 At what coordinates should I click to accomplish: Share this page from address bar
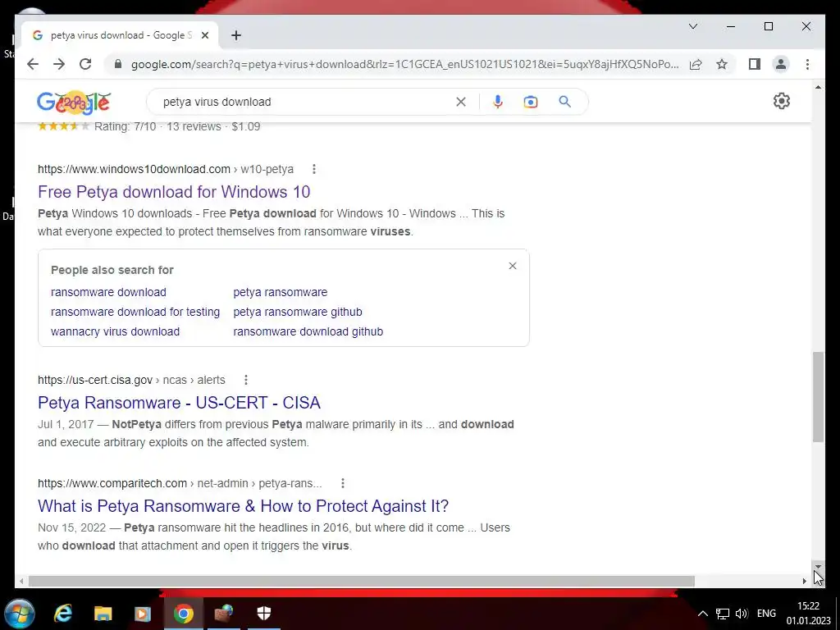(x=696, y=64)
